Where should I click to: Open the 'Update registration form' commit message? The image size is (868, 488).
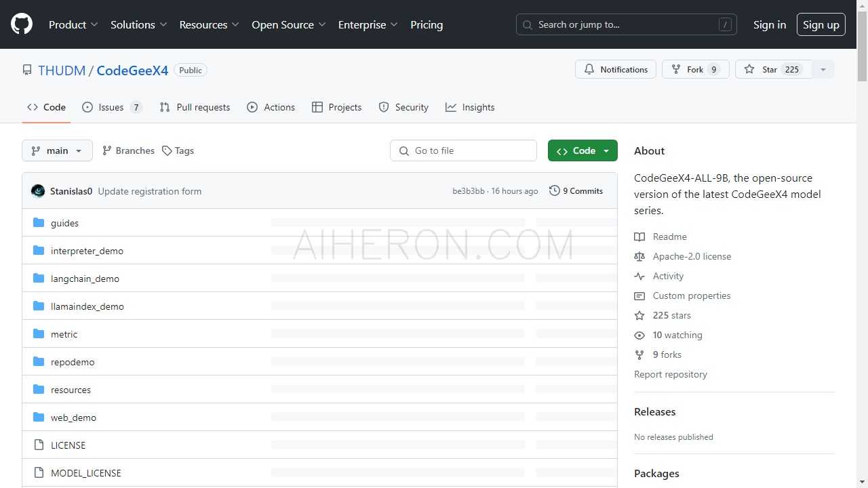150,191
